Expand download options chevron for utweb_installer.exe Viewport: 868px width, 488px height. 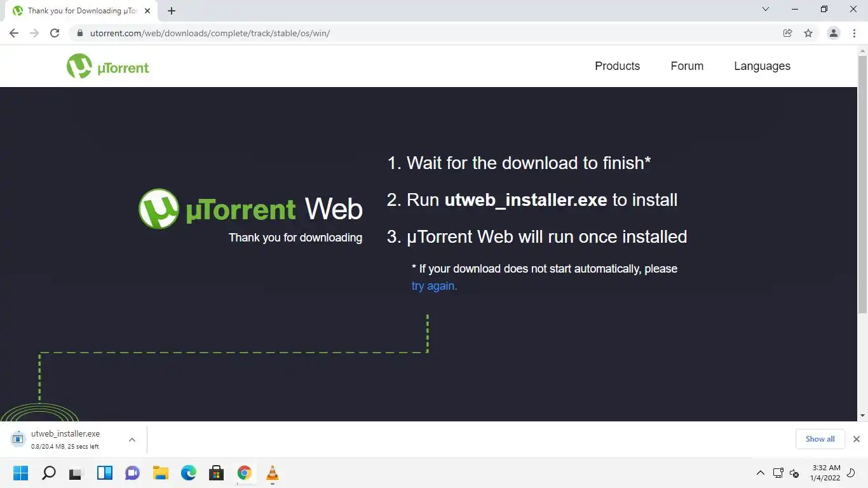[x=132, y=440]
